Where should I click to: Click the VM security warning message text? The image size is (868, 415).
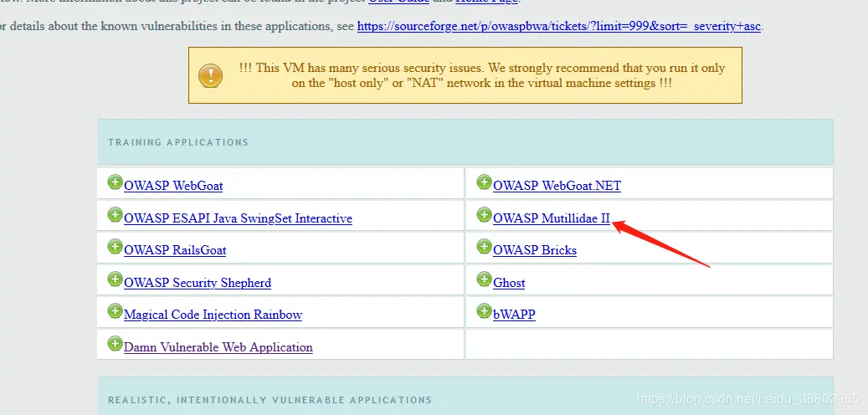click(x=481, y=76)
